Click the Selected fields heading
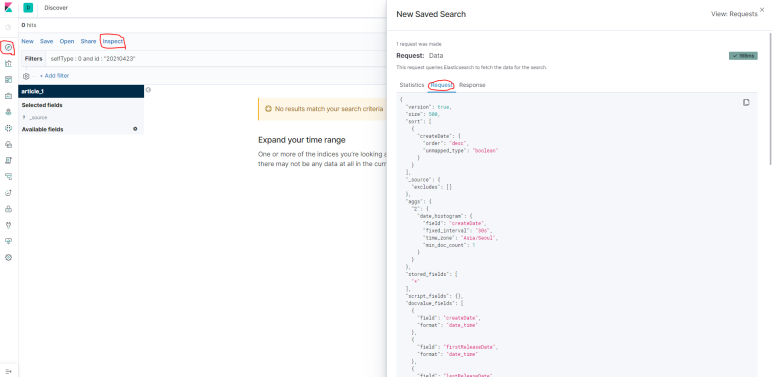The width and height of the screenshot is (773, 377). point(42,105)
